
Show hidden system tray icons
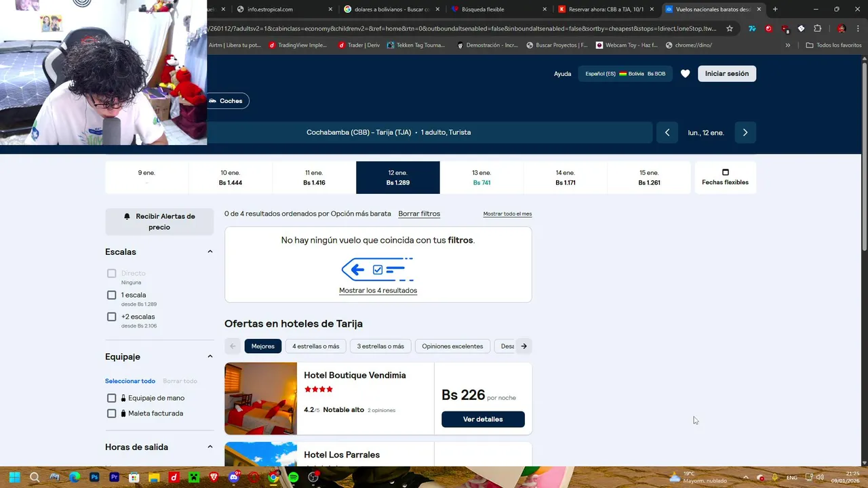tap(745, 477)
